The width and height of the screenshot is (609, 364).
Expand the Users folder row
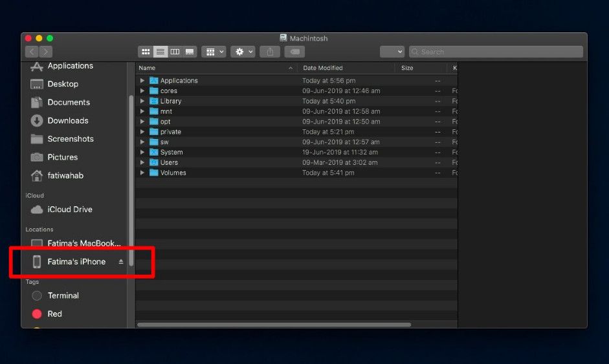pos(142,162)
